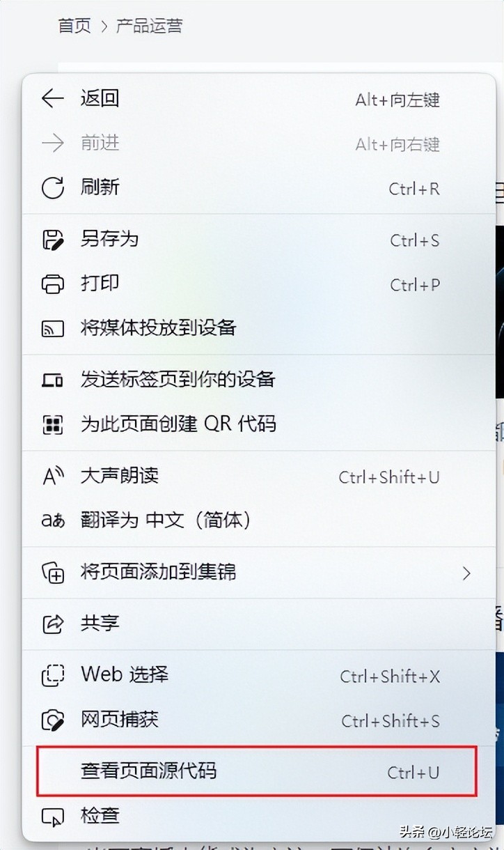504x850 pixels.
Task: Click the inspect icon beside 检查
Action: tap(53, 816)
